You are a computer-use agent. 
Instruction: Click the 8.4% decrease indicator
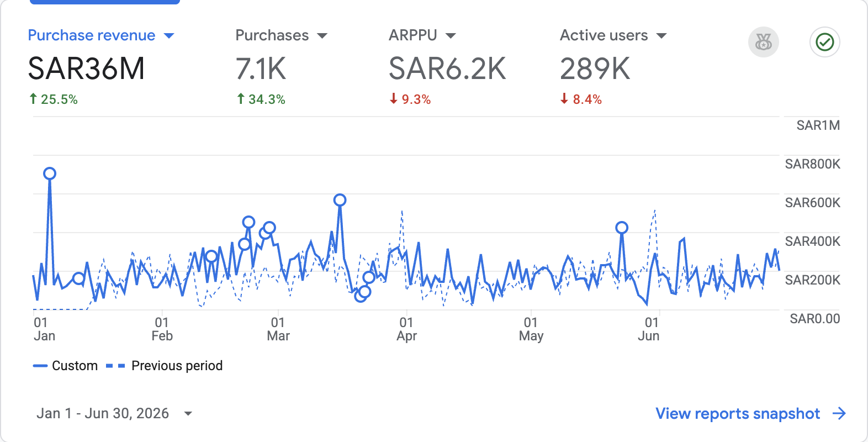click(581, 99)
